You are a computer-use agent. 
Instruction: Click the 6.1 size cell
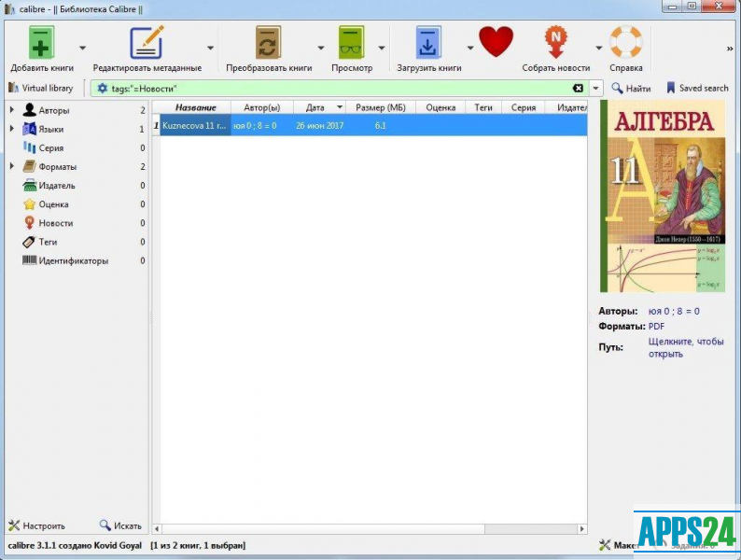pos(381,126)
